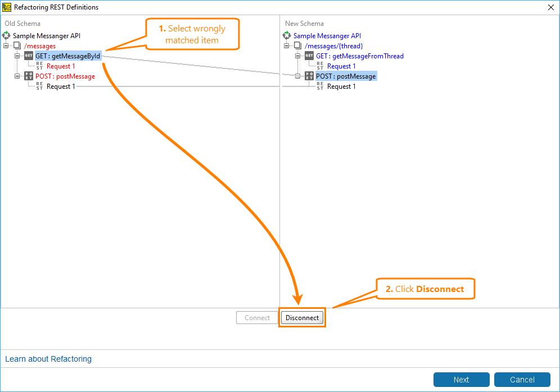Click the POST icon for postMessage in Old Schema
560x392 pixels.
click(x=28, y=76)
